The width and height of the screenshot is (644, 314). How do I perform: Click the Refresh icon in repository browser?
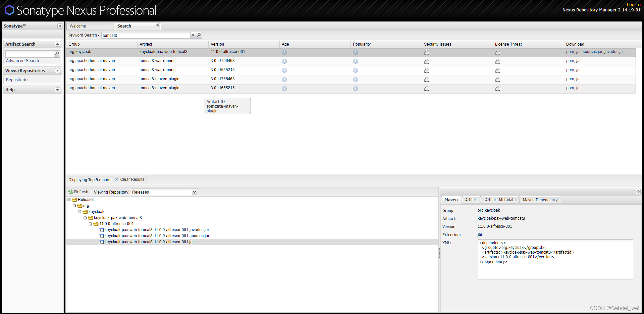[71, 192]
